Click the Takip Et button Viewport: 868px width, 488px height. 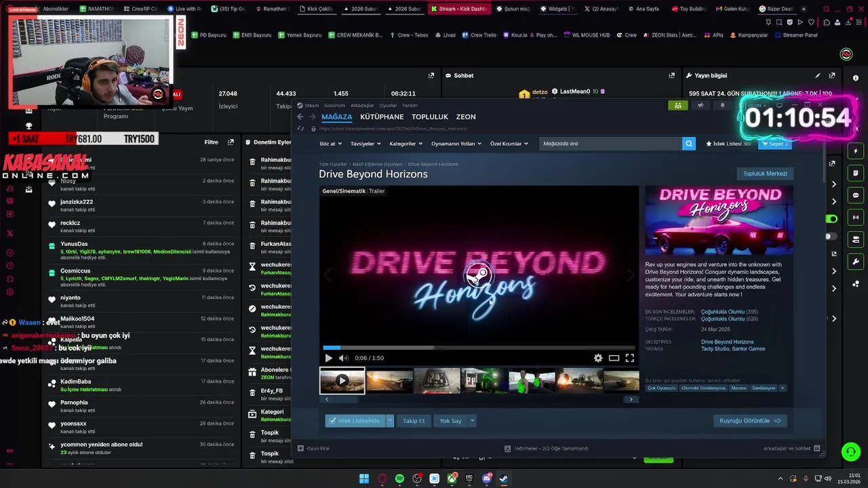(x=414, y=421)
